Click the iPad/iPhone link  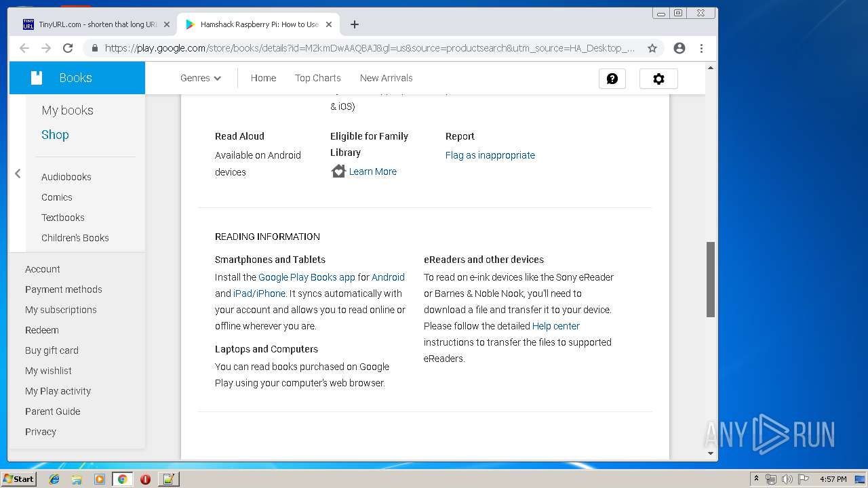click(259, 293)
